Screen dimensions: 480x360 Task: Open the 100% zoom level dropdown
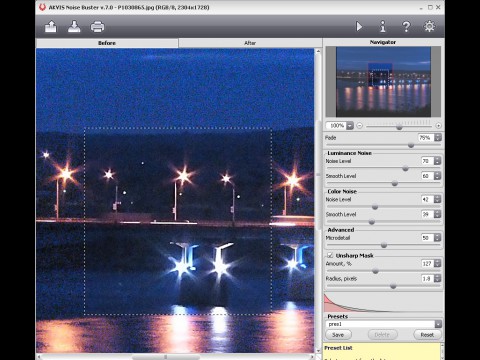(350, 126)
